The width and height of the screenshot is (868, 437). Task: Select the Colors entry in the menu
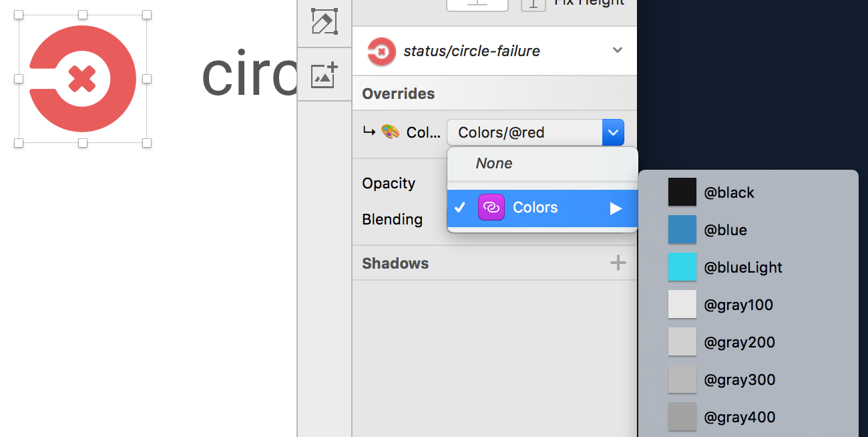tap(535, 207)
